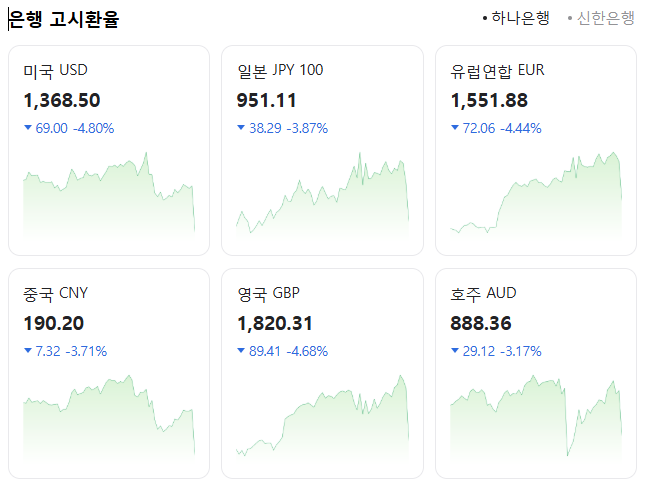Click the USD down-arrow change indicator

click(x=28, y=127)
